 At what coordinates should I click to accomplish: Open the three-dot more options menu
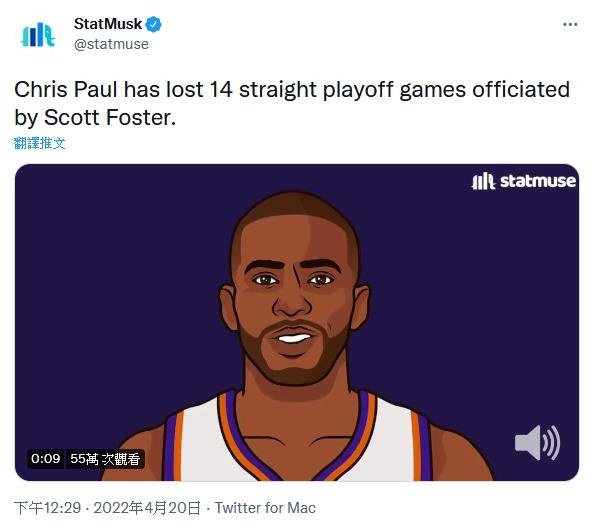coord(570,25)
